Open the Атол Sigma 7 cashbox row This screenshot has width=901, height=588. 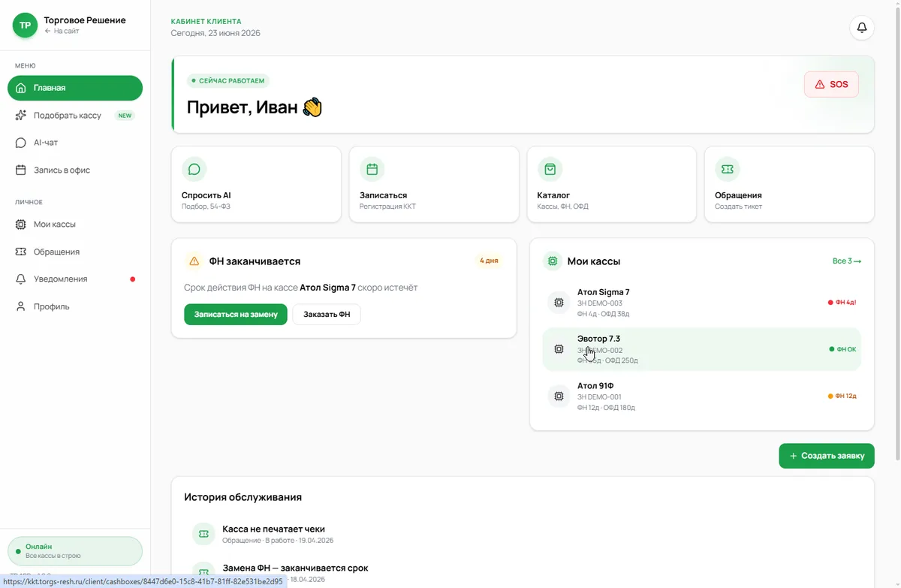[x=702, y=303]
